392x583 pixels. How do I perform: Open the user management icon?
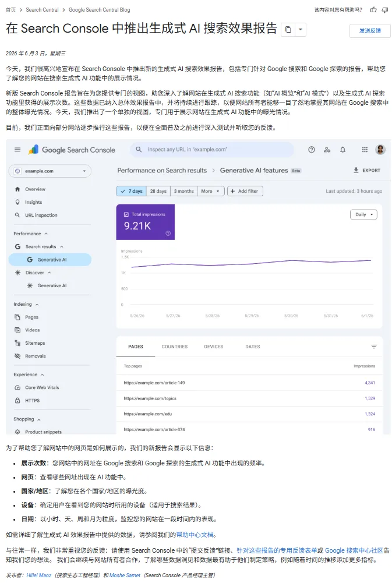[x=327, y=150]
